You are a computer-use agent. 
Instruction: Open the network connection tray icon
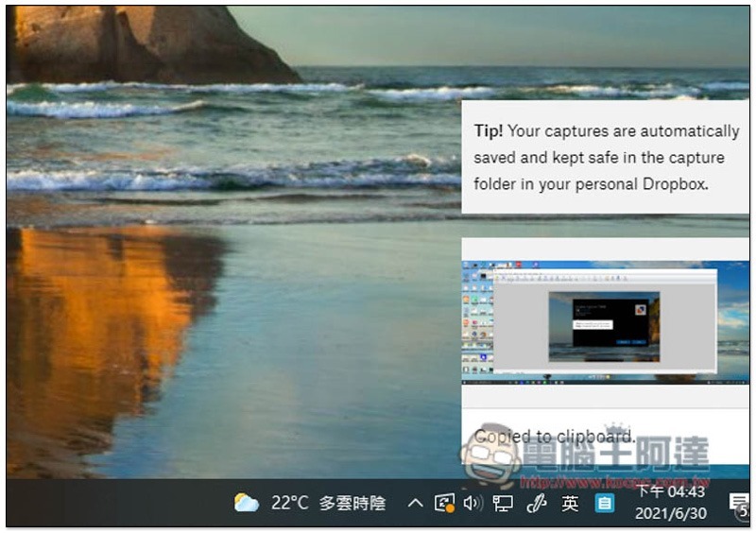(503, 503)
